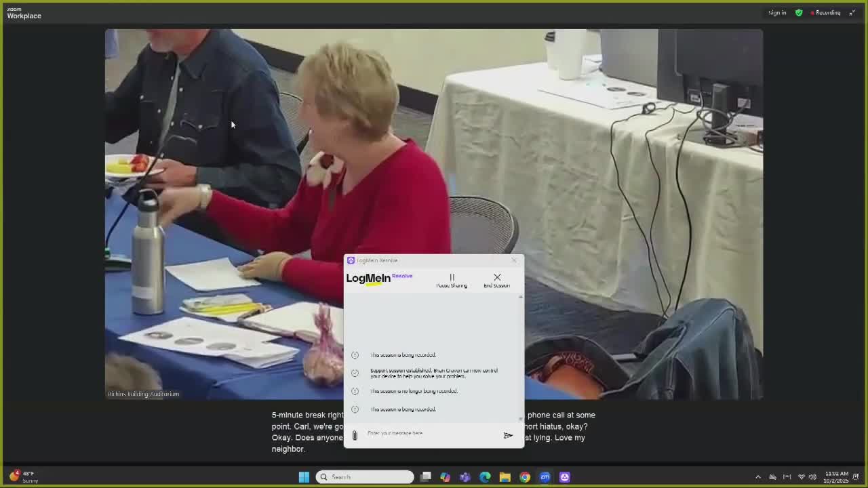
Task: Exit full screen using the Zoom arrows icon
Action: click(852, 13)
